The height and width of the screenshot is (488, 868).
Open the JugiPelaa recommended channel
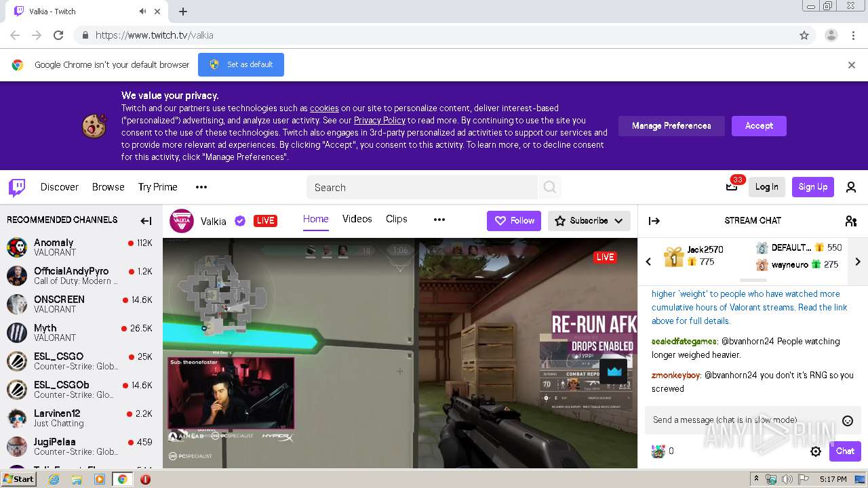coord(81,447)
